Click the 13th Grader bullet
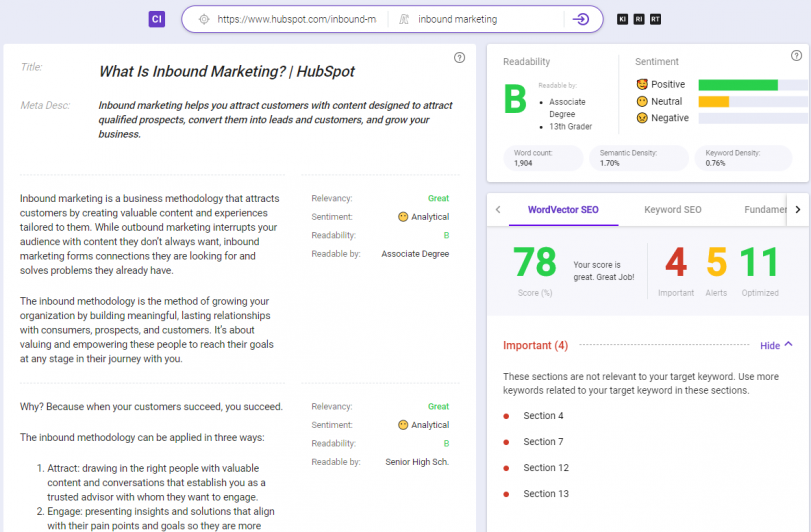811x532 pixels. (570, 126)
